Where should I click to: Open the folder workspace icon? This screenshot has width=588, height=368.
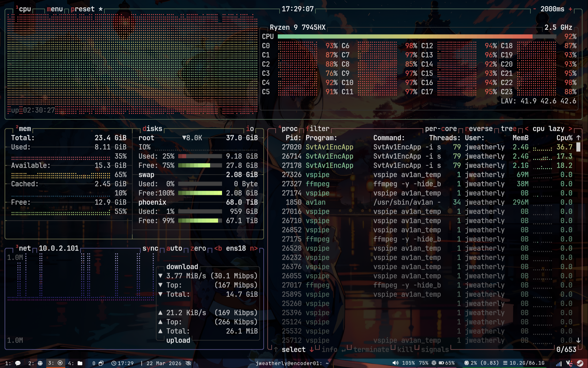point(80,363)
